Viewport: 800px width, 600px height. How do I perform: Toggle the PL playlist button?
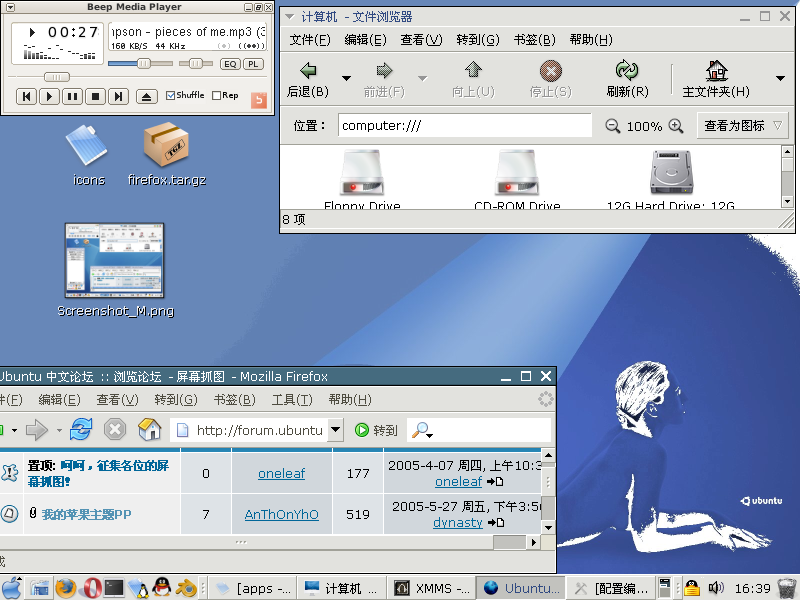[254, 64]
